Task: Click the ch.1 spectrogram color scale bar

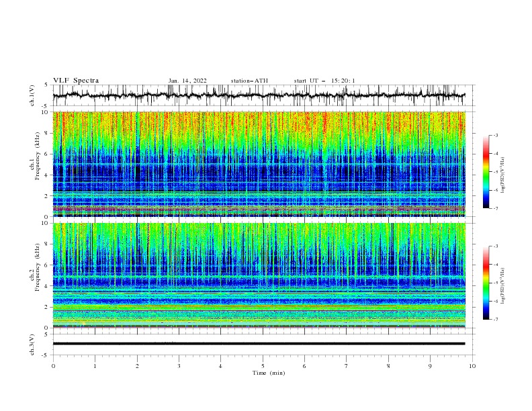Action: pos(486,172)
